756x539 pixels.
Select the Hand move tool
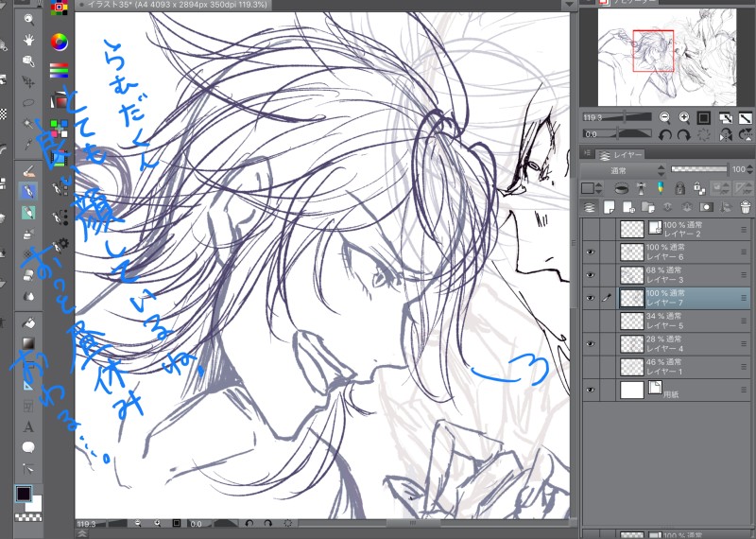click(29, 40)
